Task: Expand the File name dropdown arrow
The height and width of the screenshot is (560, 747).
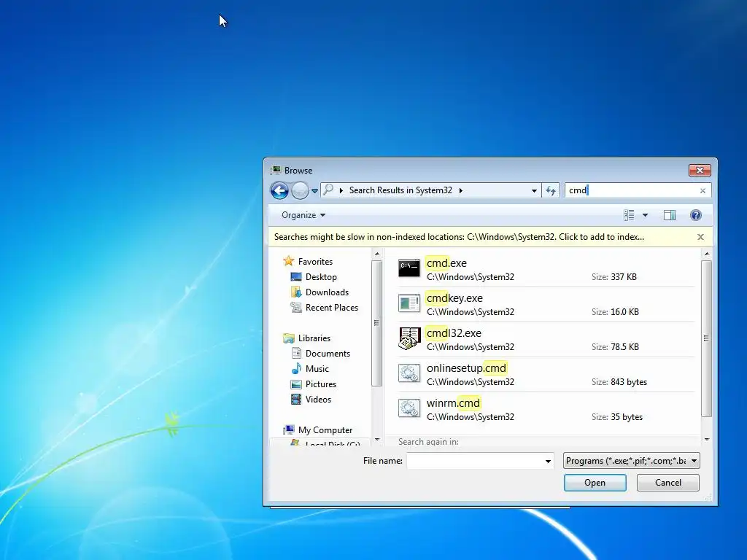Action: [548, 461]
